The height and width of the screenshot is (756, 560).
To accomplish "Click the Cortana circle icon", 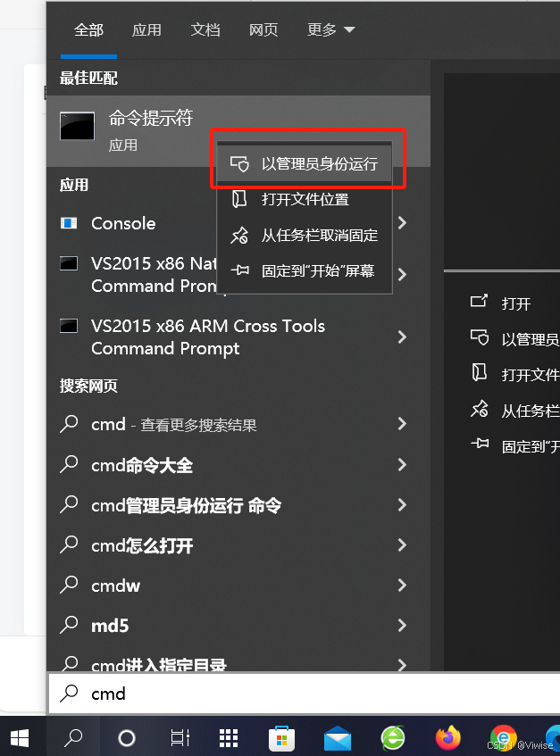I will [x=127, y=737].
